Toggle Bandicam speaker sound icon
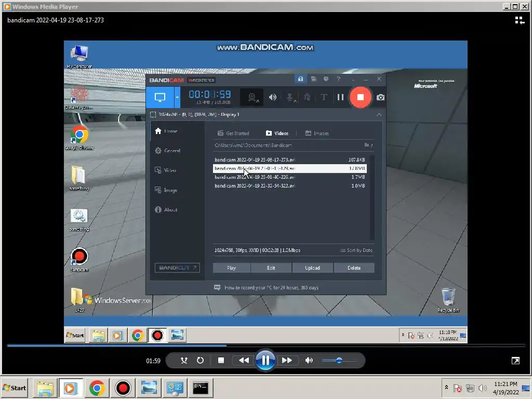The width and height of the screenshot is (532, 399). pos(272,97)
